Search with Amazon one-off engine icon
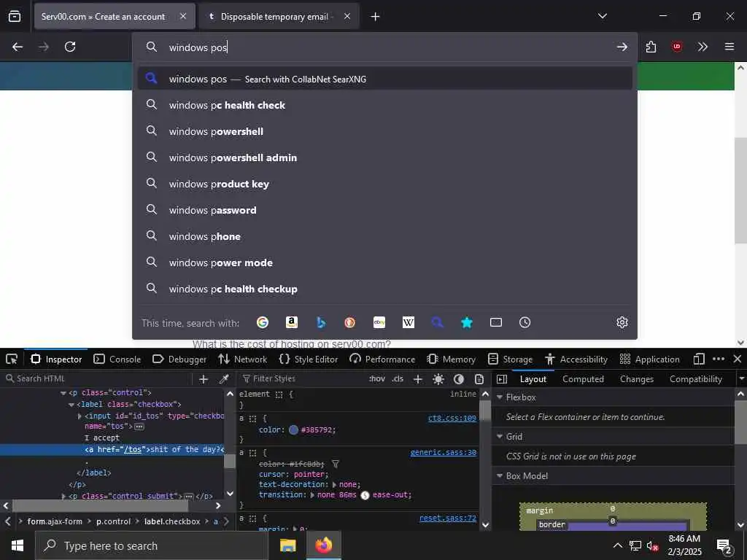The height and width of the screenshot is (560, 747). (292, 322)
